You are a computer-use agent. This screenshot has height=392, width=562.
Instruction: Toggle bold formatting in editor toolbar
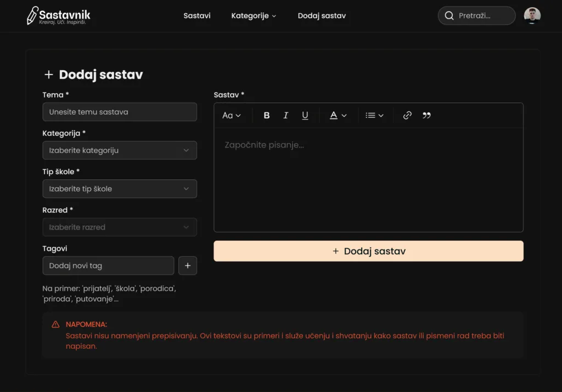pos(267,116)
